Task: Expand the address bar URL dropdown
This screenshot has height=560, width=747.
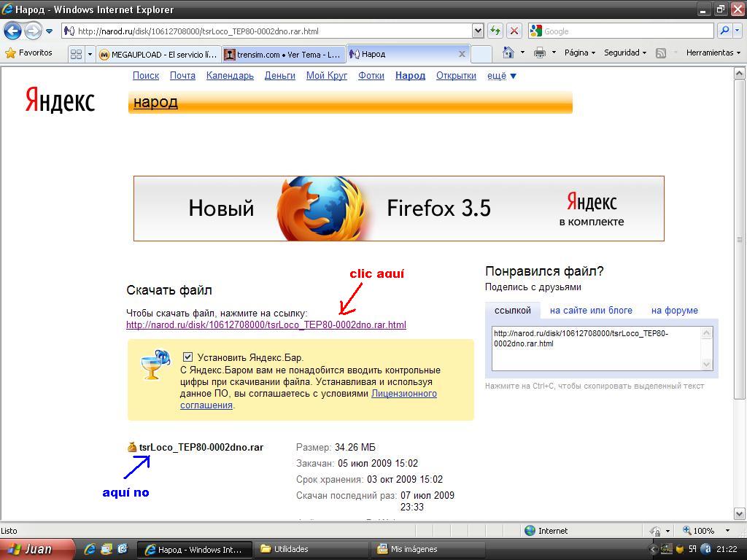Action: click(478, 31)
